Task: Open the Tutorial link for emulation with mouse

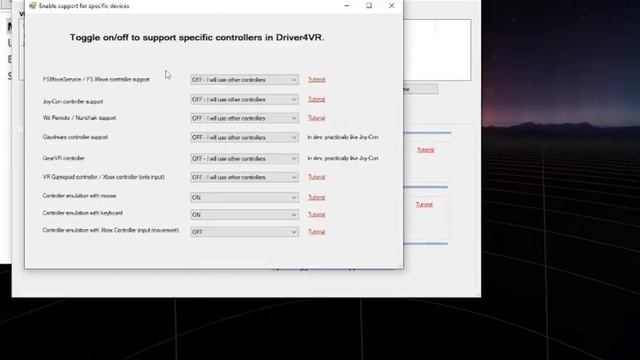Action: [x=316, y=197]
